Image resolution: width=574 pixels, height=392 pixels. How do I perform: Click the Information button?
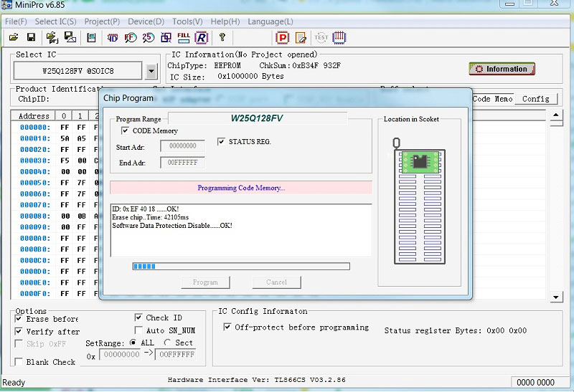(502, 69)
